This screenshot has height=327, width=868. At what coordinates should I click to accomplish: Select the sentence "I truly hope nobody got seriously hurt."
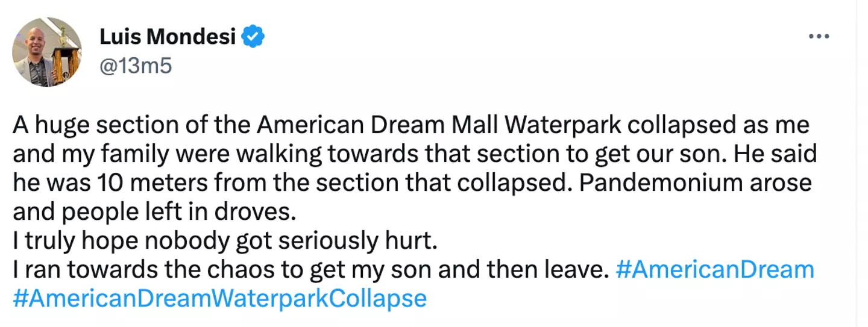(224, 240)
